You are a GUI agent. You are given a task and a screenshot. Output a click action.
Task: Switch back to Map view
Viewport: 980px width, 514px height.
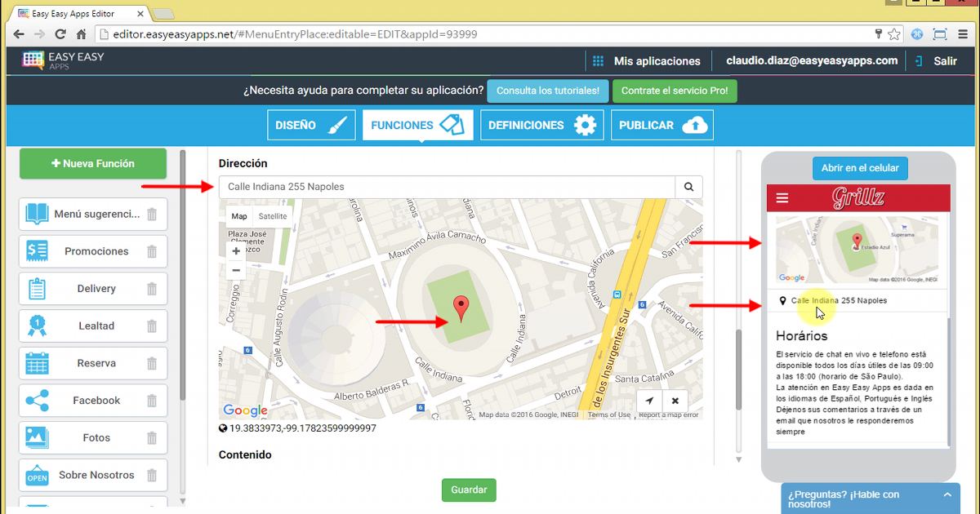tap(238, 215)
